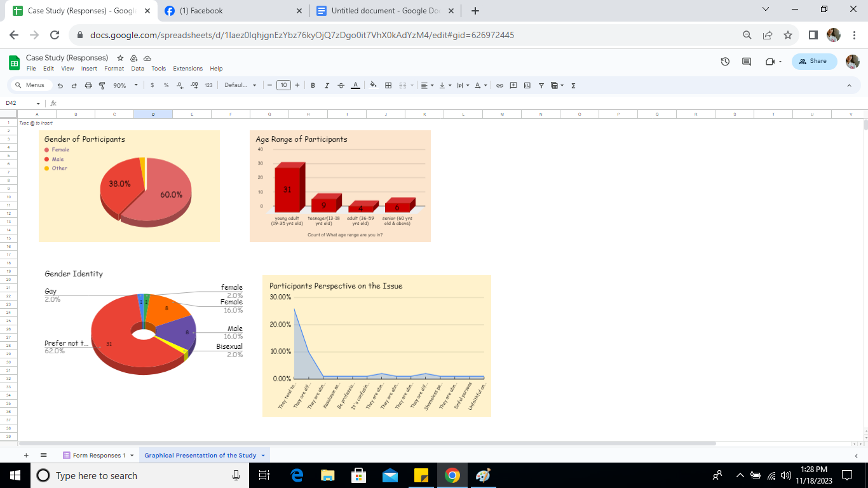Click the Windows Start button
This screenshot has width=868, height=488.
tap(15, 475)
